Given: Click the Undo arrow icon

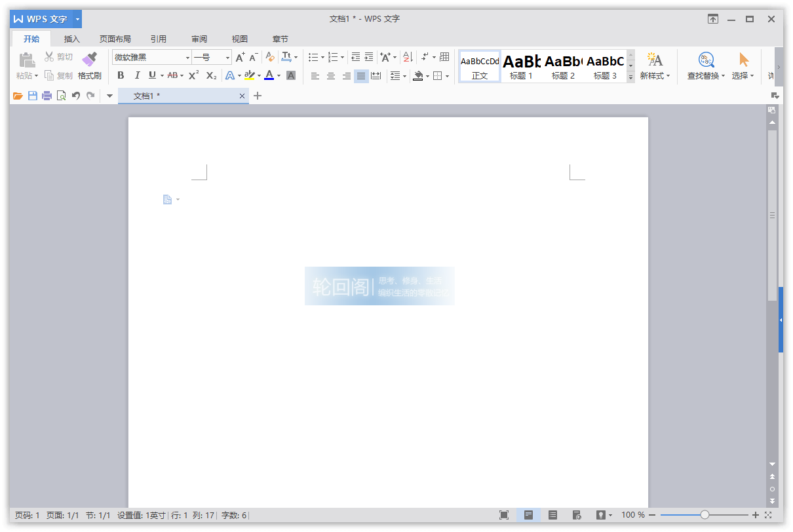Looking at the screenshot, I should click(x=75, y=96).
